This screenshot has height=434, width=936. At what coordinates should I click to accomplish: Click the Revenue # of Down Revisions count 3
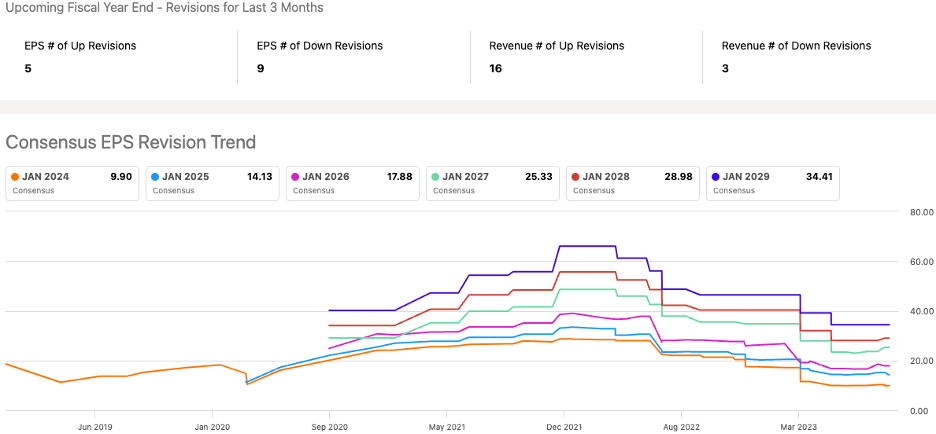tap(725, 69)
